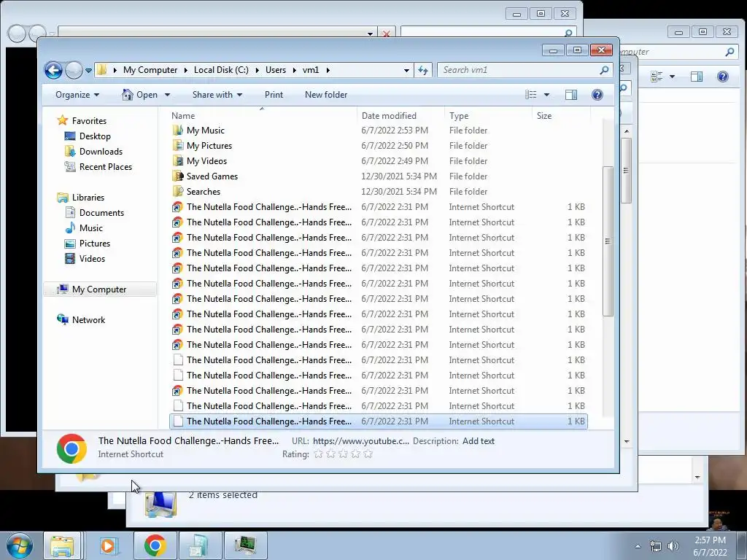
Task: Click the search magnifier icon in Search vm1 box
Action: coord(604,70)
